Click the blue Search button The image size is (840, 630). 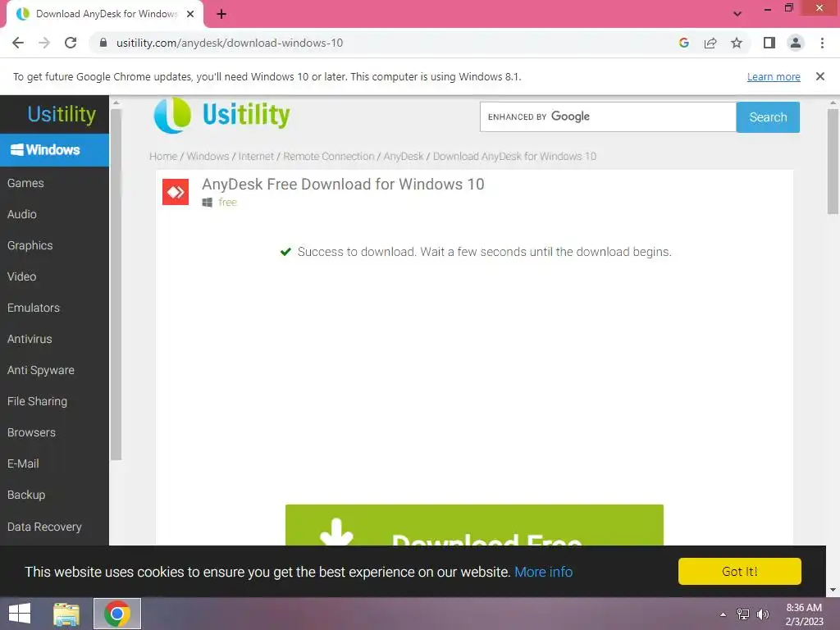click(768, 116)
